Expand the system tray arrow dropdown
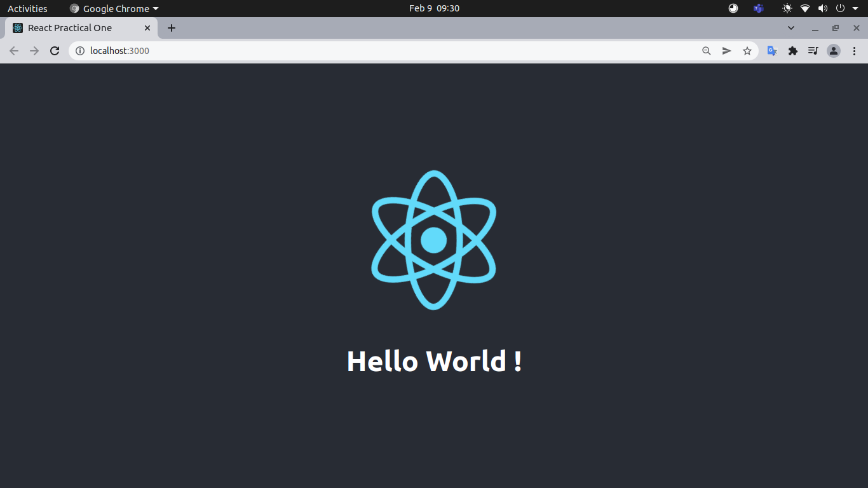The width and height of the screenshot is (868, 488). [854, 8]
